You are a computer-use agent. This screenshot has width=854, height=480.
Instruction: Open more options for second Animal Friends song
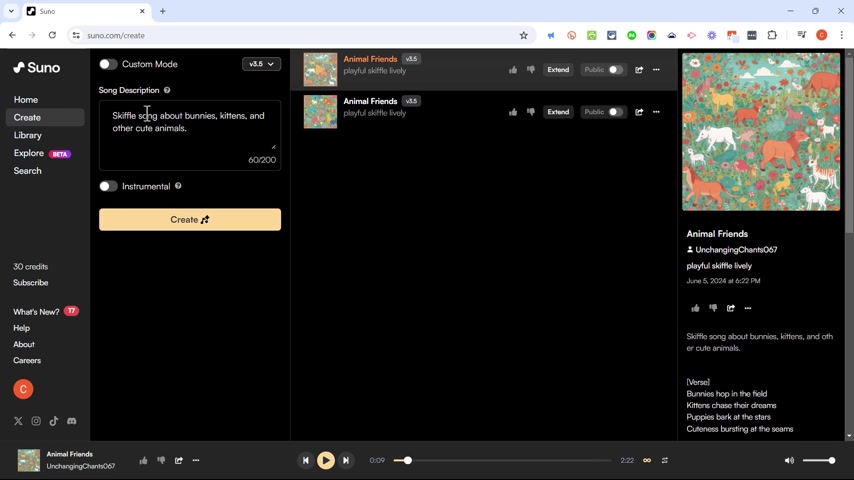tap(656, 112)
